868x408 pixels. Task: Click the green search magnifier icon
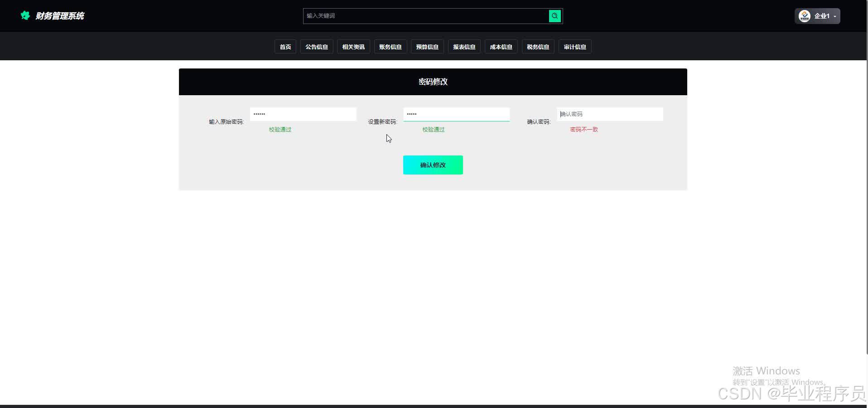click(555, 16)
